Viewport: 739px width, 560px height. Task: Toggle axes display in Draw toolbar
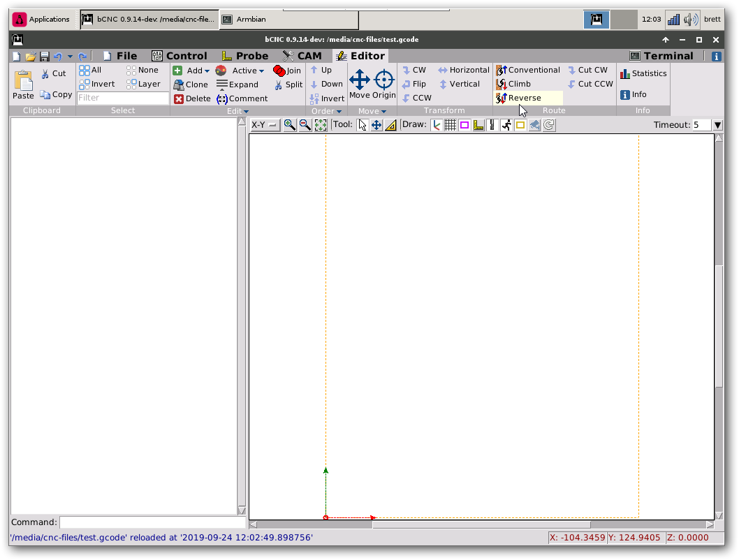click(x=437, y=125)
